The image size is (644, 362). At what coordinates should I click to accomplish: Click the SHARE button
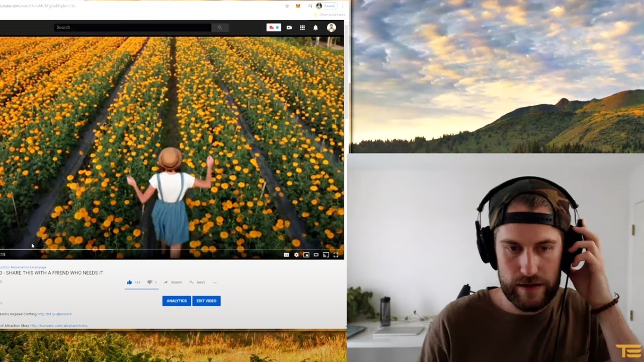click(173, 283)
